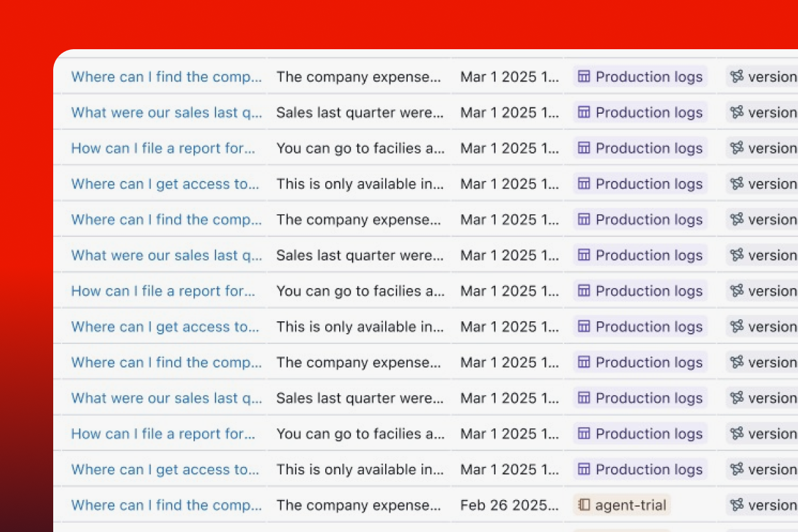This screenshot has height=532, width=798.
Task: Click the agent-trial notebook icon
Action: point(584,505)
